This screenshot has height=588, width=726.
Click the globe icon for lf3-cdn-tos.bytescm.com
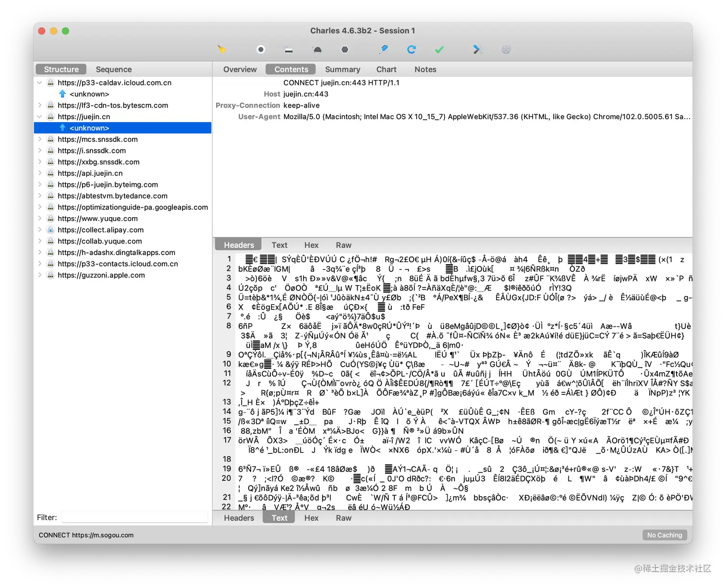pyautogui.click(x=50, y=105)
